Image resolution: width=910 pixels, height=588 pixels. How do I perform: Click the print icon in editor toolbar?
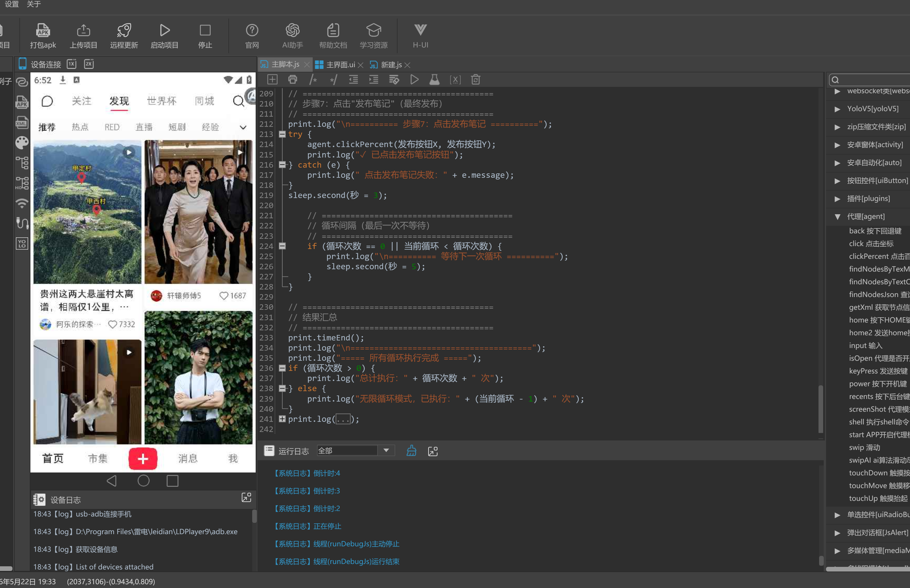click(x=292, y=79)
